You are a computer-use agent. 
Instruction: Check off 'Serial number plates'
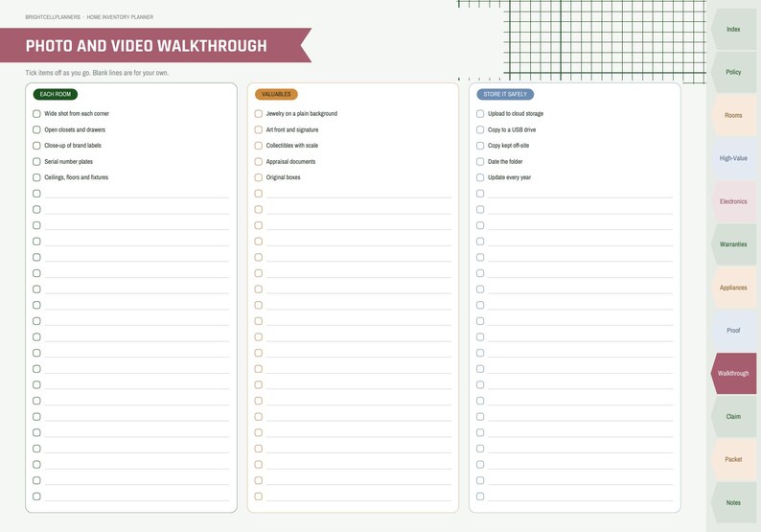pos(36,162)
